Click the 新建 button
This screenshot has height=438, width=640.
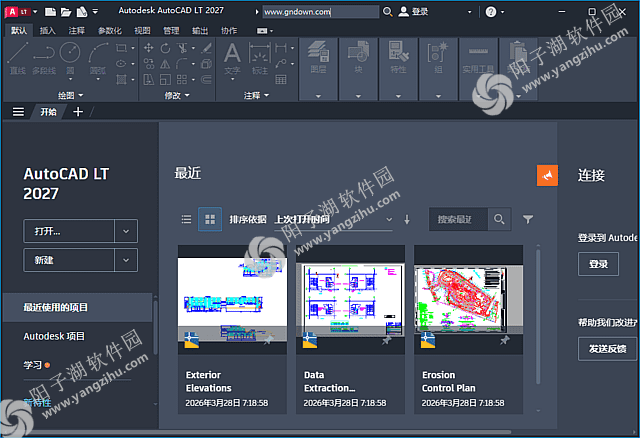(x=69, y=260)
